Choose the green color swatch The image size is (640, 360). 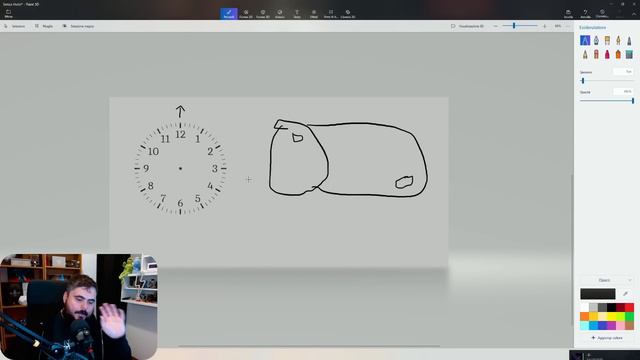pos(629,316)
